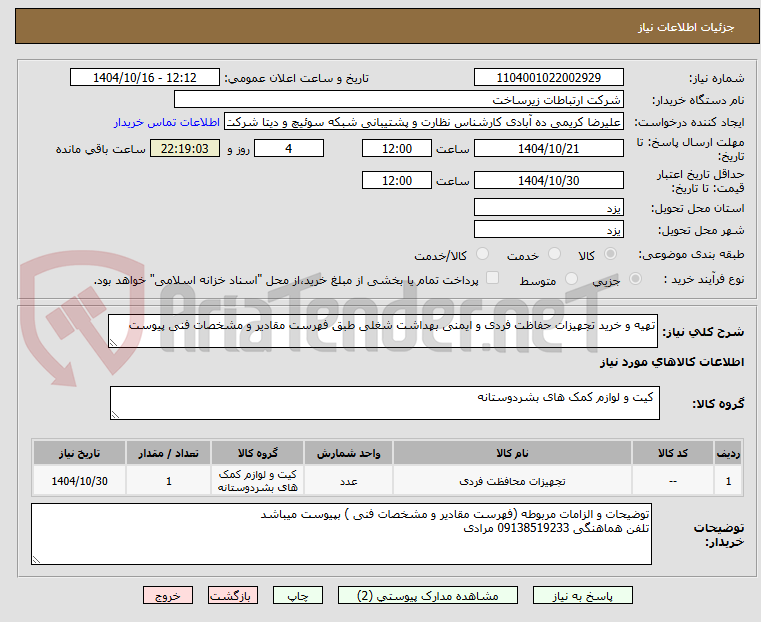Screen dimensions: 761x622
Task: Click the نام کالا column header
Action: pos(512,453)
